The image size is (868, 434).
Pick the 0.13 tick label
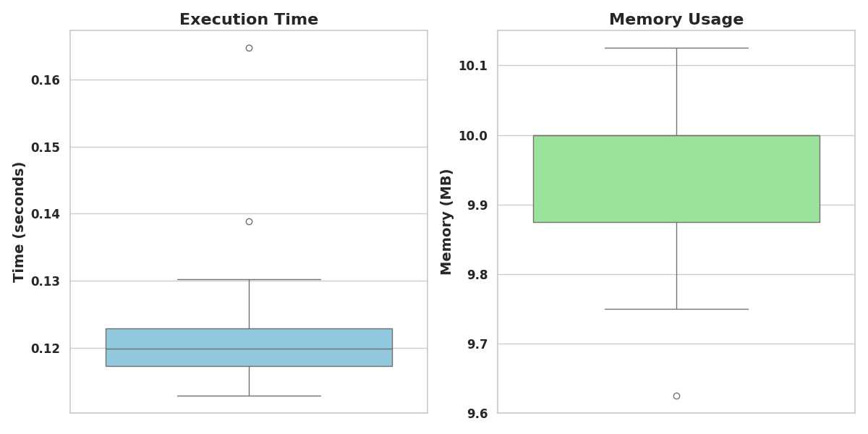pos(45,281)
